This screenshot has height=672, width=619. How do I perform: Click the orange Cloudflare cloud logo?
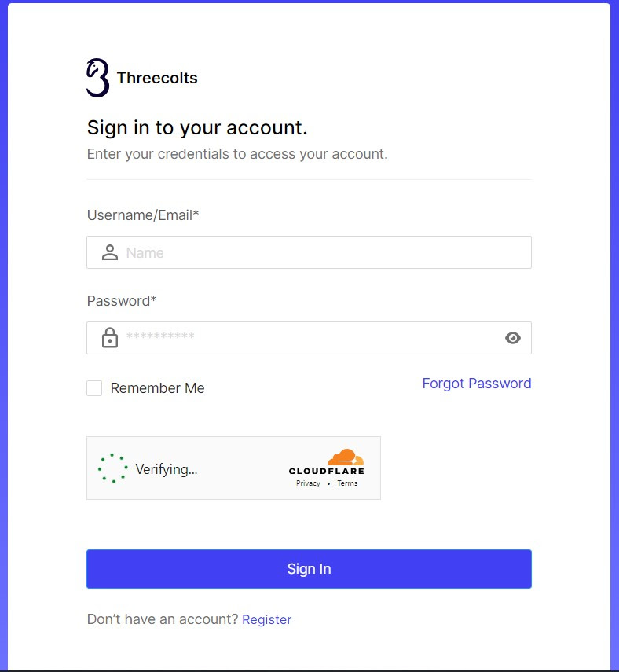pyautogui.click(x=346, y=457)
